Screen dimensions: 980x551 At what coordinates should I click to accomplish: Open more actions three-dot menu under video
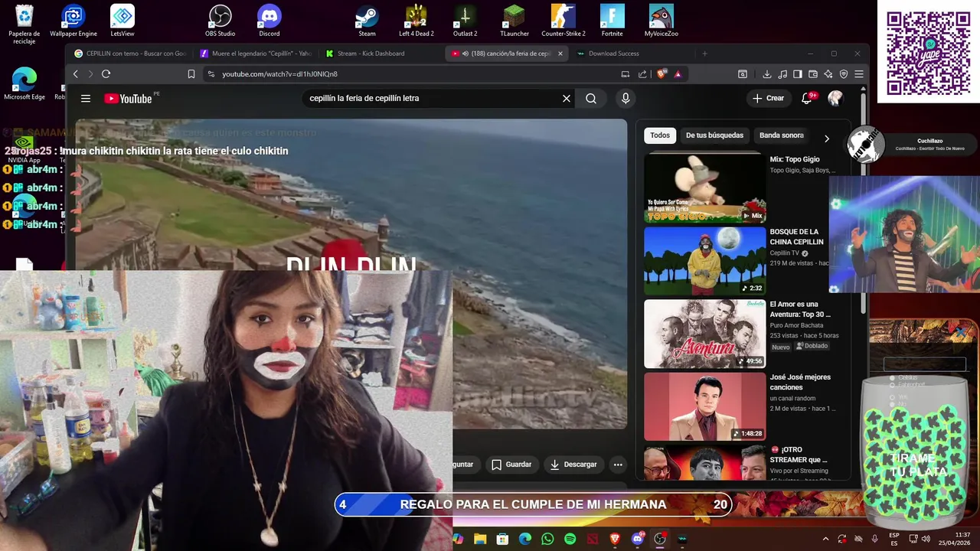point(618,465)
